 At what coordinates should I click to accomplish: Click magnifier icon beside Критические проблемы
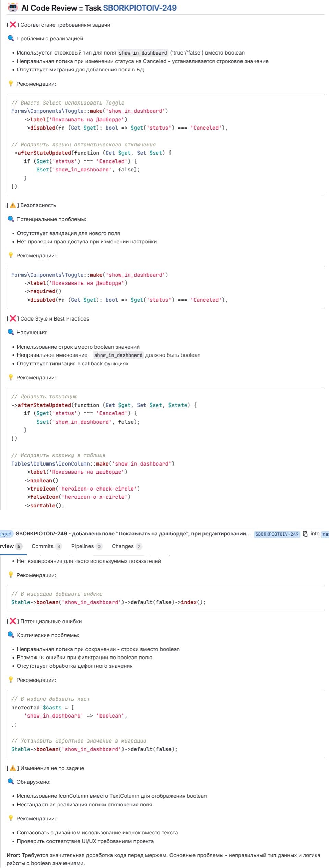tap(11, 635)
